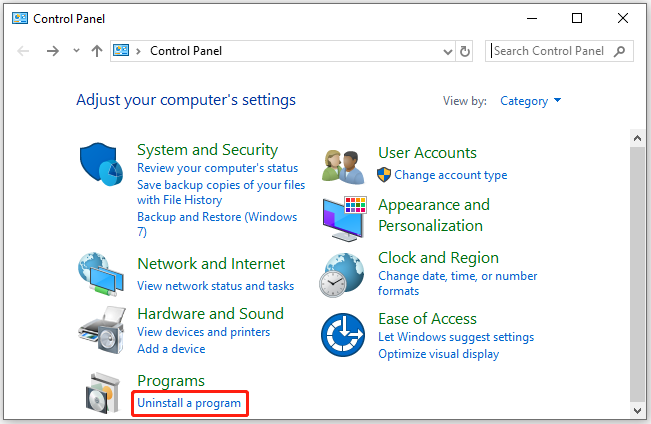Click Let Windows suggest settings link
651x424 pixels.
tap(456, 337)
